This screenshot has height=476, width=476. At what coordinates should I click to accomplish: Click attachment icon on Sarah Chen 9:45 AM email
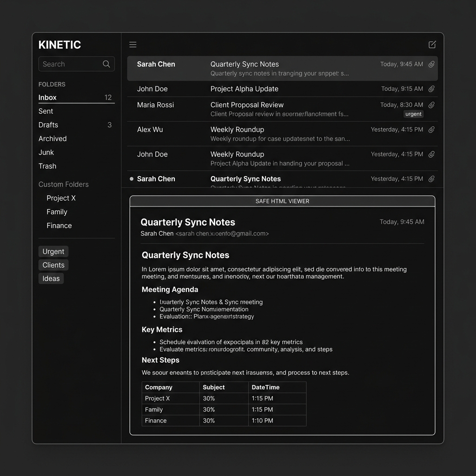(431, 64)
